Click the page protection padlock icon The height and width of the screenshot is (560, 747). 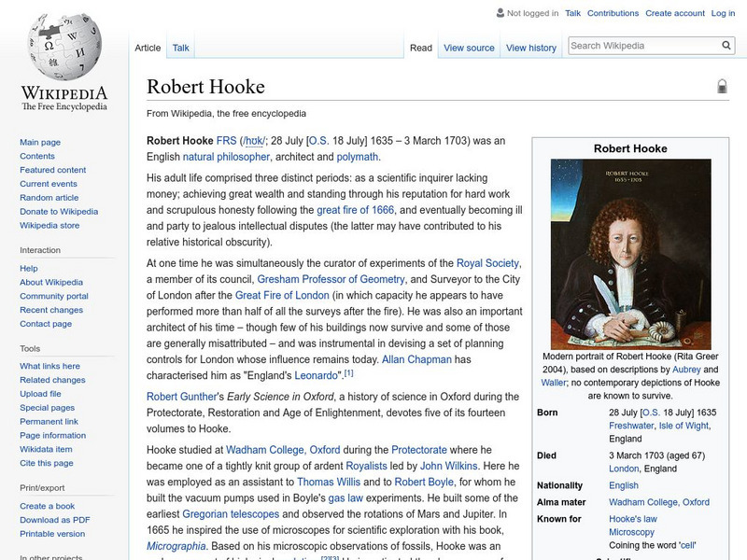pos(722,86)
